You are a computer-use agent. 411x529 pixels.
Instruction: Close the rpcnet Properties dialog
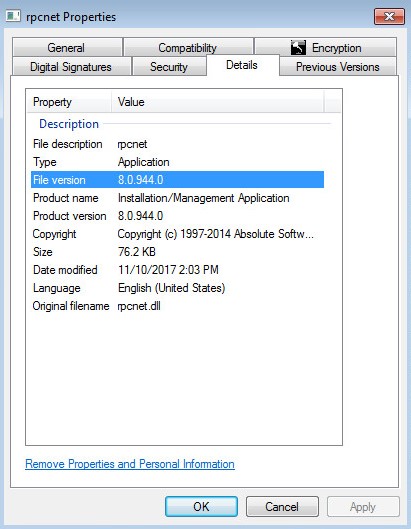389,16
